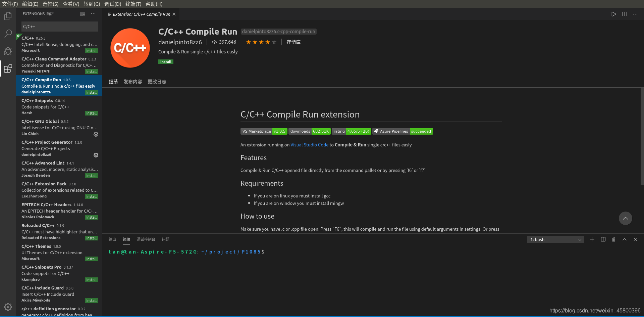Open the 编辑(E) menu

pyautogui.click(x=30, y=4)
